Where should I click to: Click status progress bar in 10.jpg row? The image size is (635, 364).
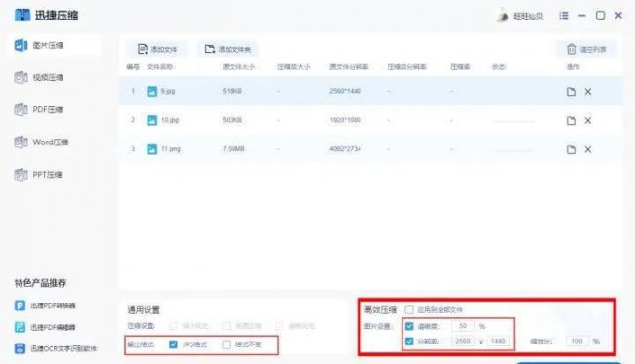tap(513, 121)
